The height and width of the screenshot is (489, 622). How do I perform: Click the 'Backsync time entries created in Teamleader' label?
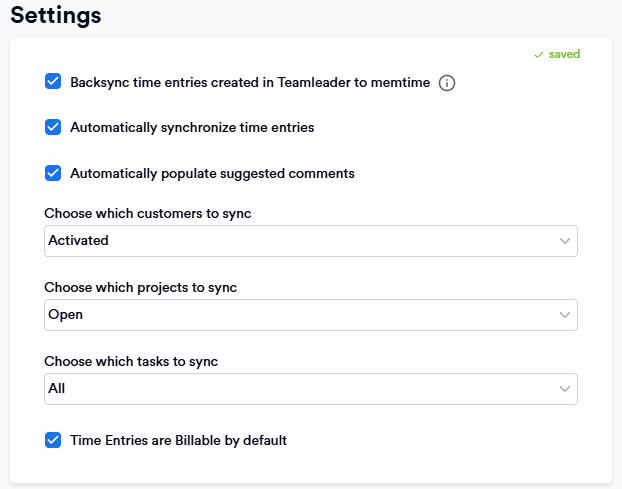click(x=250, y=83)
